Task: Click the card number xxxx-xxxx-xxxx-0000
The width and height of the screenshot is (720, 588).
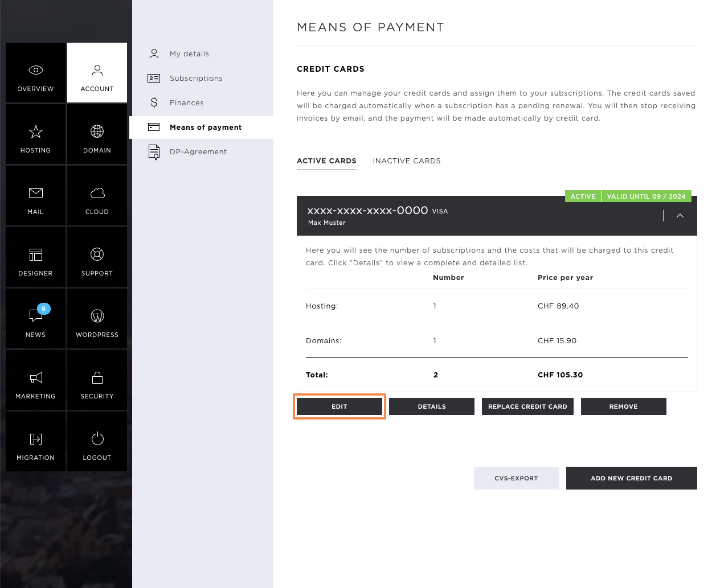Action: point(367,211)
